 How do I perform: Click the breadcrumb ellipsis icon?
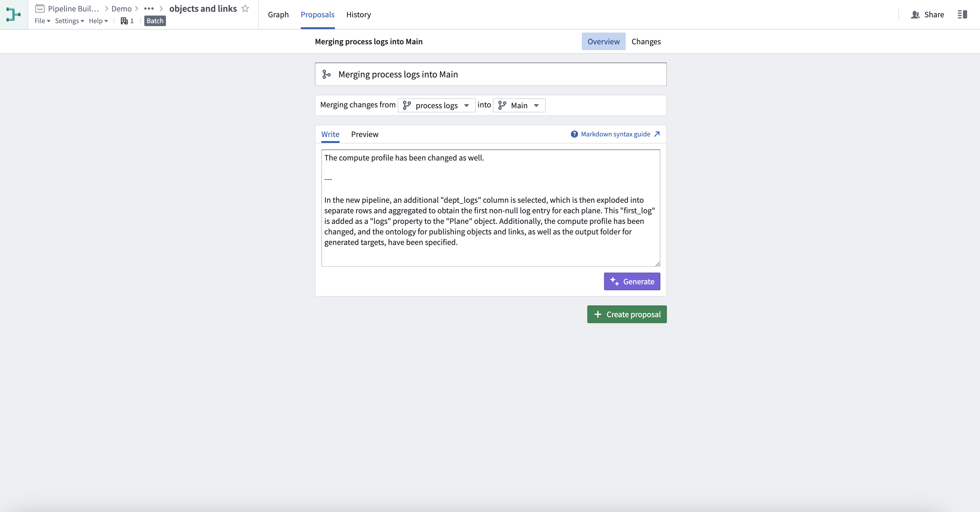tap(149, 9)
